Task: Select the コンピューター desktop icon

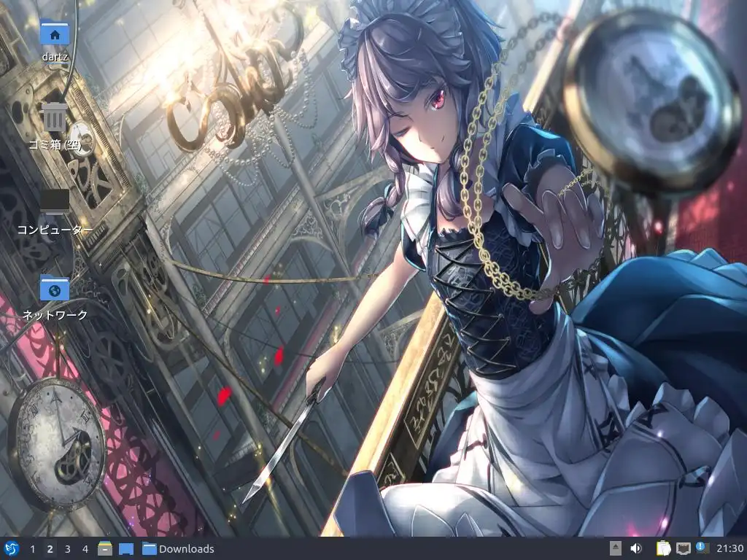Action: point(54,202)
